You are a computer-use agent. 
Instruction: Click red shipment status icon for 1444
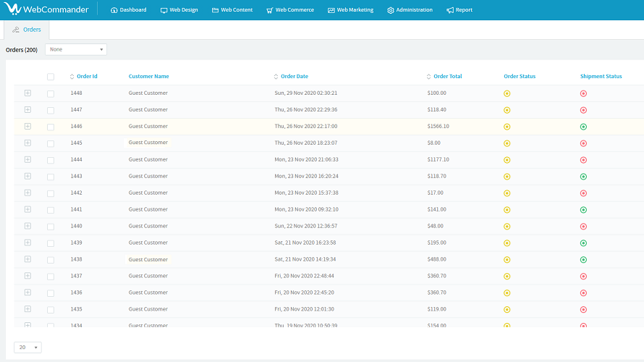583,160
